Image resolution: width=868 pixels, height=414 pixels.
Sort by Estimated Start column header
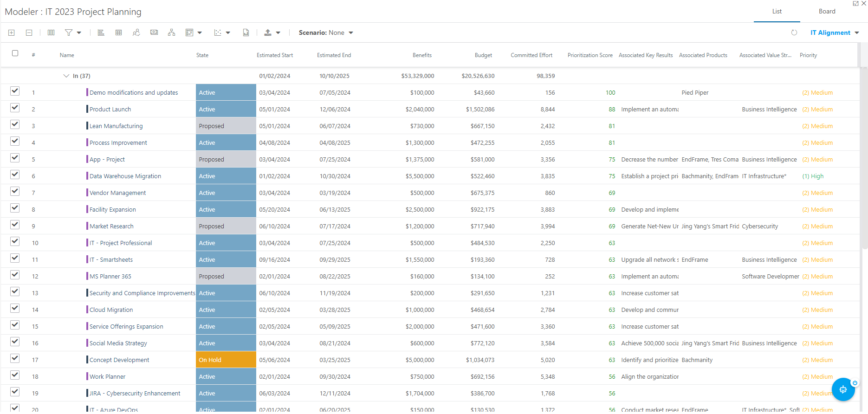(x=275, y=55)
